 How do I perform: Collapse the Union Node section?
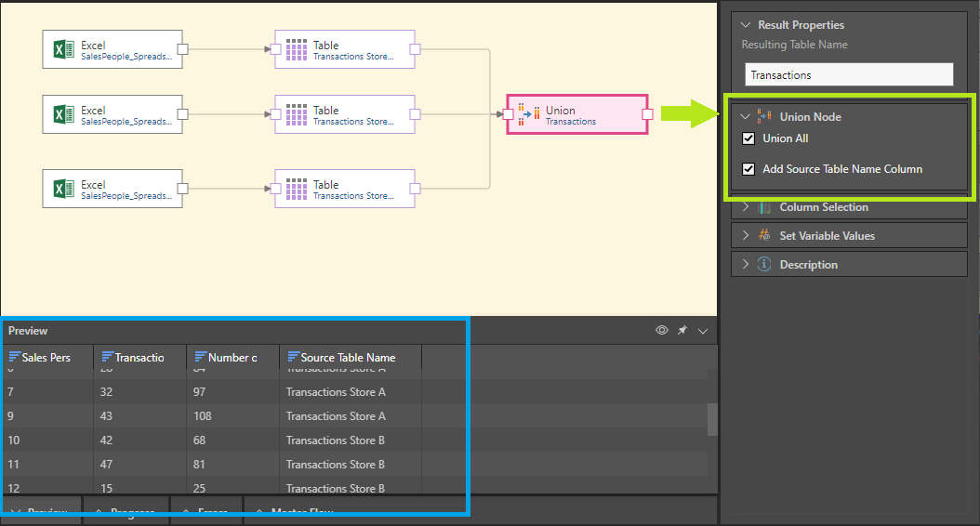pyautogui.click(x=745, y=117)
